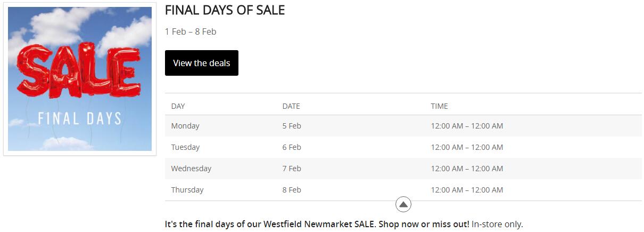Click the 6 Feb date cell

(292, 147)
